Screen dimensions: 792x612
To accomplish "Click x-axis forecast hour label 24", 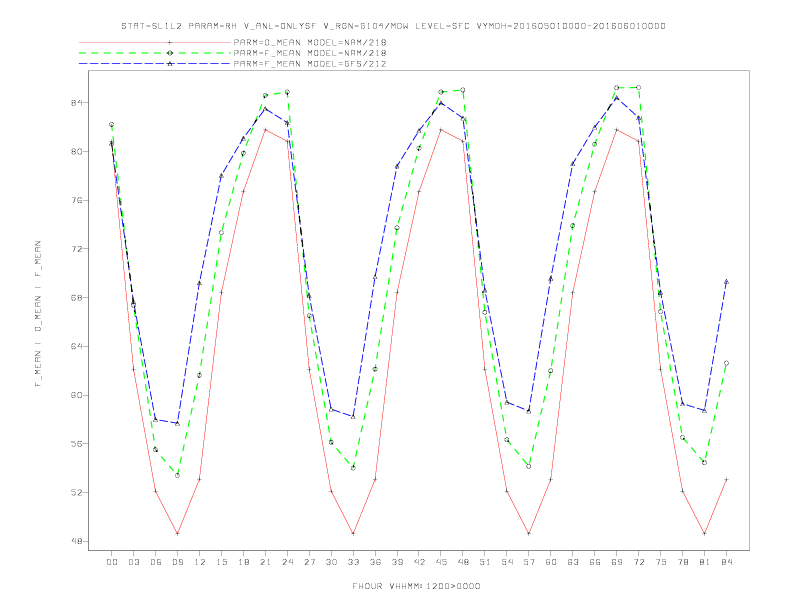I will coord(287,562).
